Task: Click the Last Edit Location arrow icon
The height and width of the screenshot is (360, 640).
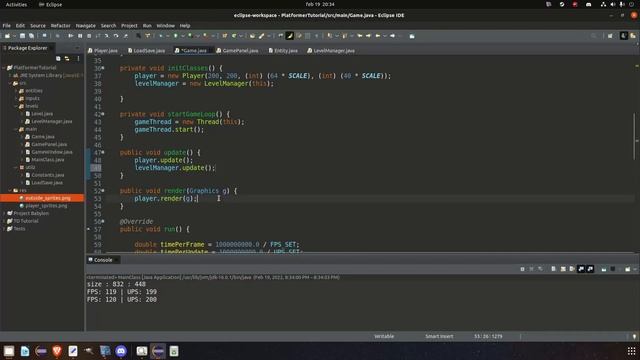Action: tap(360, 36)
